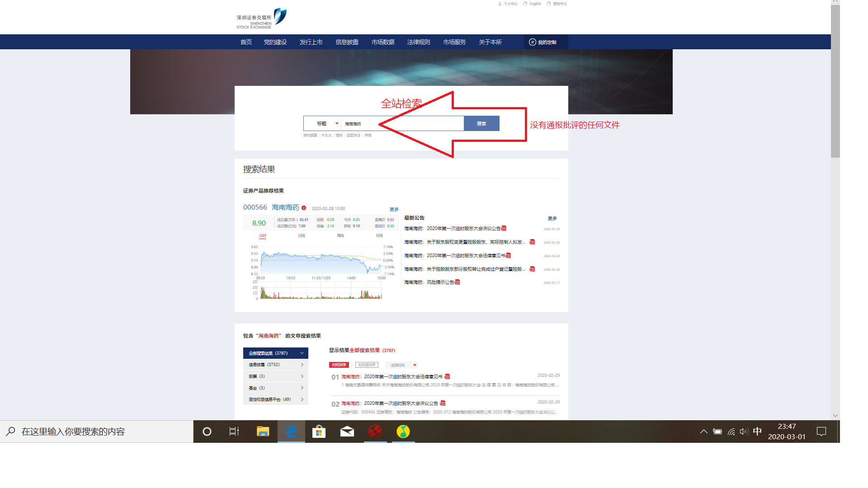
Task: Open Microsoft Store from the taskbar
Action: click(x=319, y=432)
